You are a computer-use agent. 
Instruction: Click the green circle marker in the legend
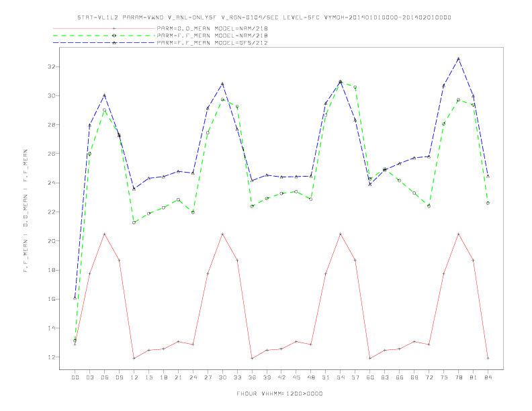(x=114, y=36)
